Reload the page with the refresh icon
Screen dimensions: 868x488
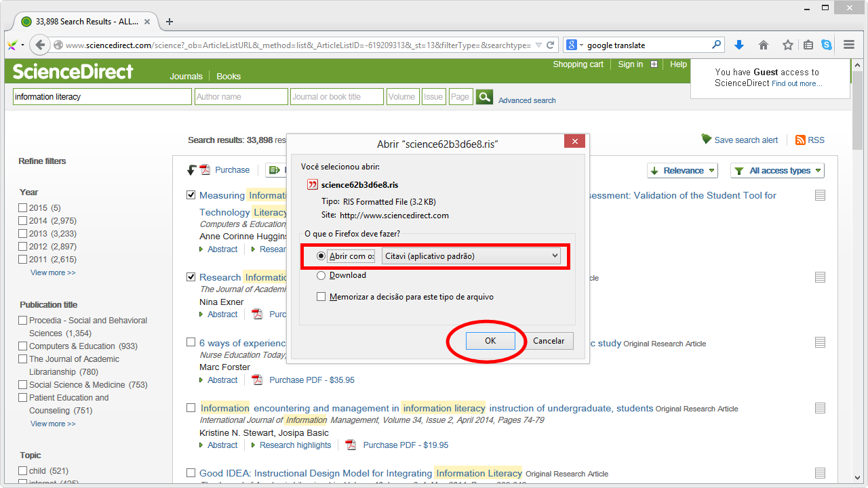click(551, 45)
